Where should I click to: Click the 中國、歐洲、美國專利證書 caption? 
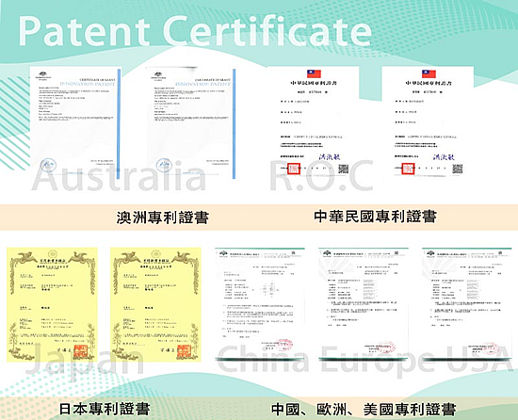point(364,410)
